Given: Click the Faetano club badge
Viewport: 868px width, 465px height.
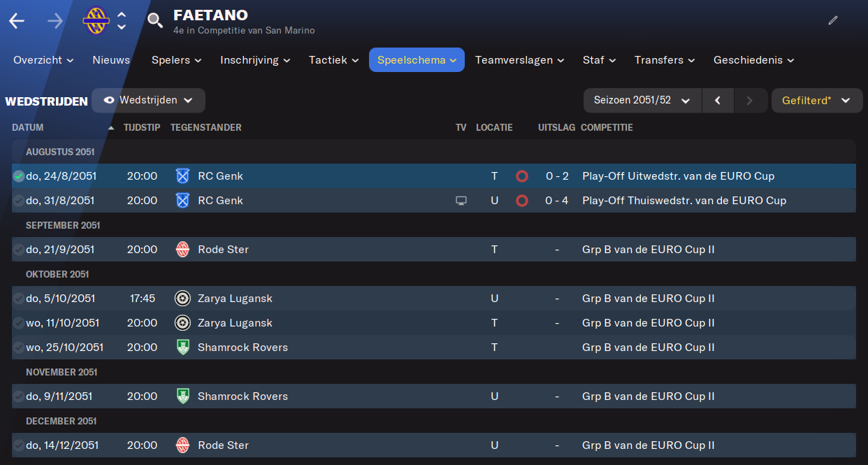Looking at the screenshot, I should (x=96, y=21).
